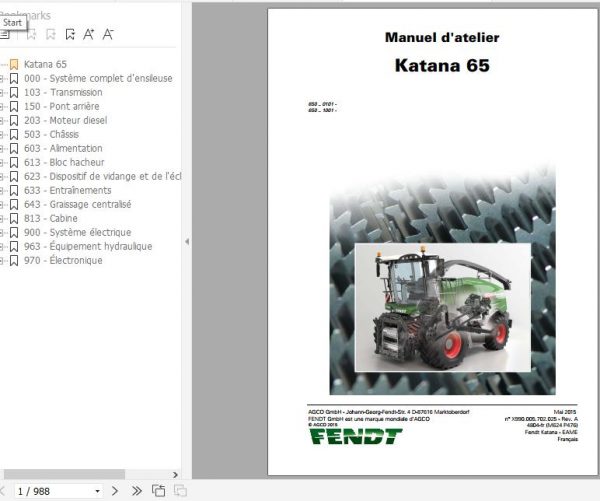
Task: Open 623 - Dispositif de vidange bookmark
Action: [x=102, y=176]
